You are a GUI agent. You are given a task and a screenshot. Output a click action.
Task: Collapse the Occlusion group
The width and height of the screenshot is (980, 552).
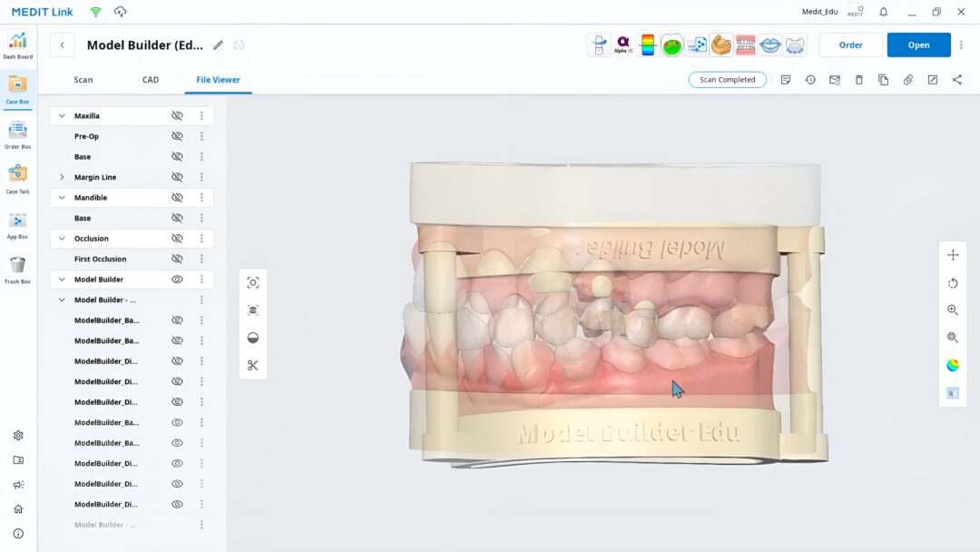(62, 238)
